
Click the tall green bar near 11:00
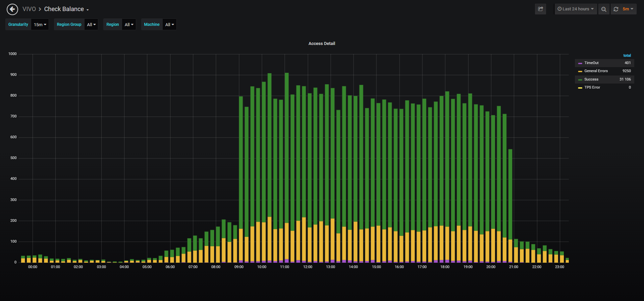pyautogui.click(x=286, y=148)
